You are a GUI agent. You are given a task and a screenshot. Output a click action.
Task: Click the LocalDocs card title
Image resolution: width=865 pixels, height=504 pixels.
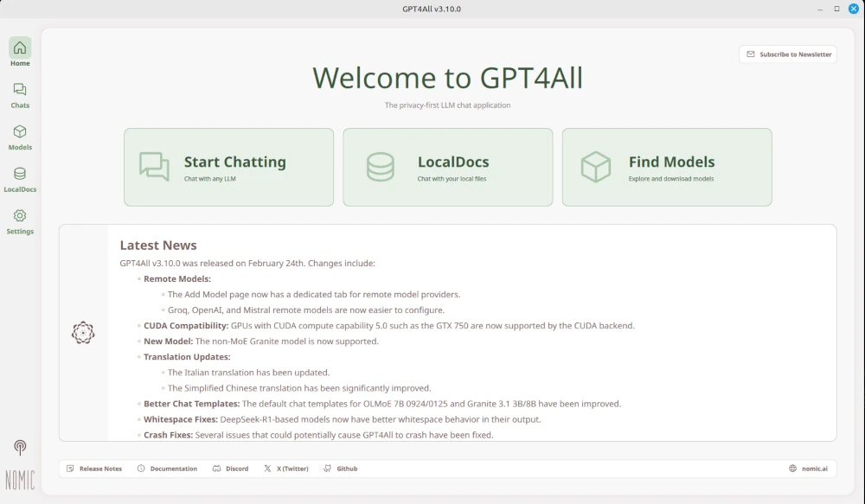tap(453, 162)
